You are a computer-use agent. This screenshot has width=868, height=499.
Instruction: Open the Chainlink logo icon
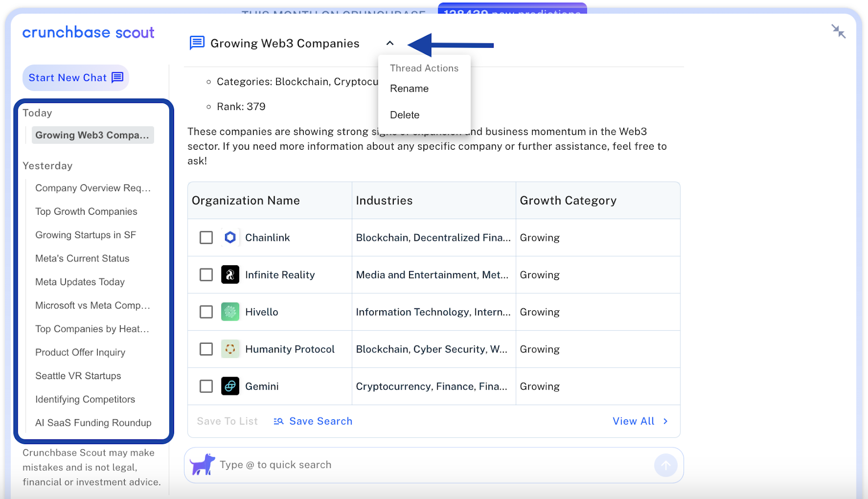pos(230,238)
